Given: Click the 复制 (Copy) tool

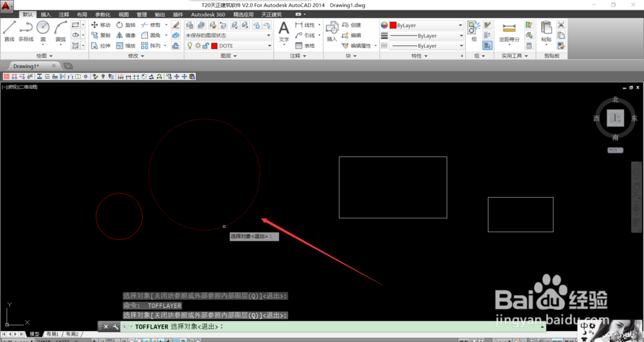Looking at the screenshot, I should [x=100, y=35].
